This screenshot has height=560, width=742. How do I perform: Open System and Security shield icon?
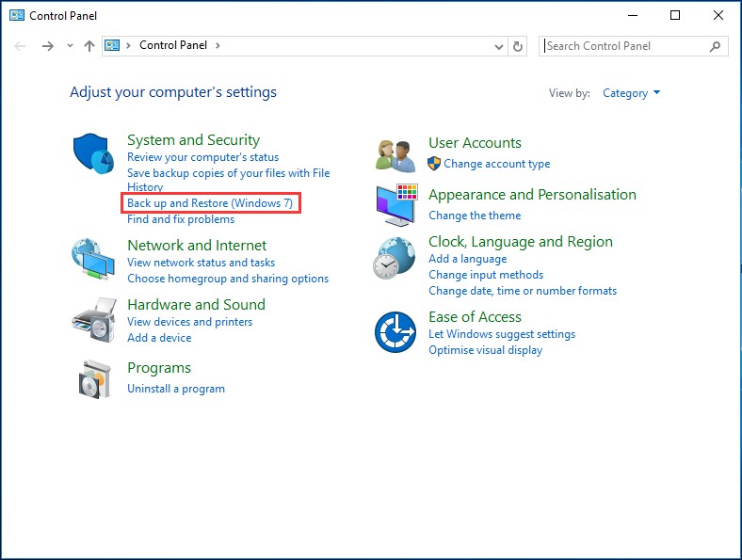point(93,153)
